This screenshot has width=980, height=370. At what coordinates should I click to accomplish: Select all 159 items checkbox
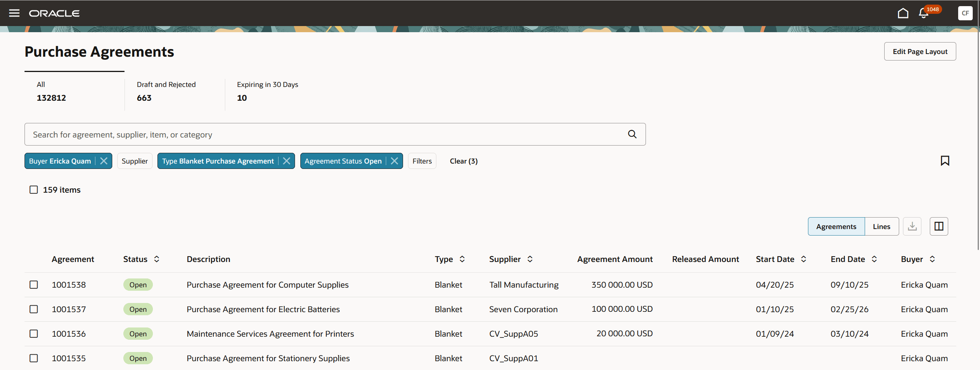(33, 189)
